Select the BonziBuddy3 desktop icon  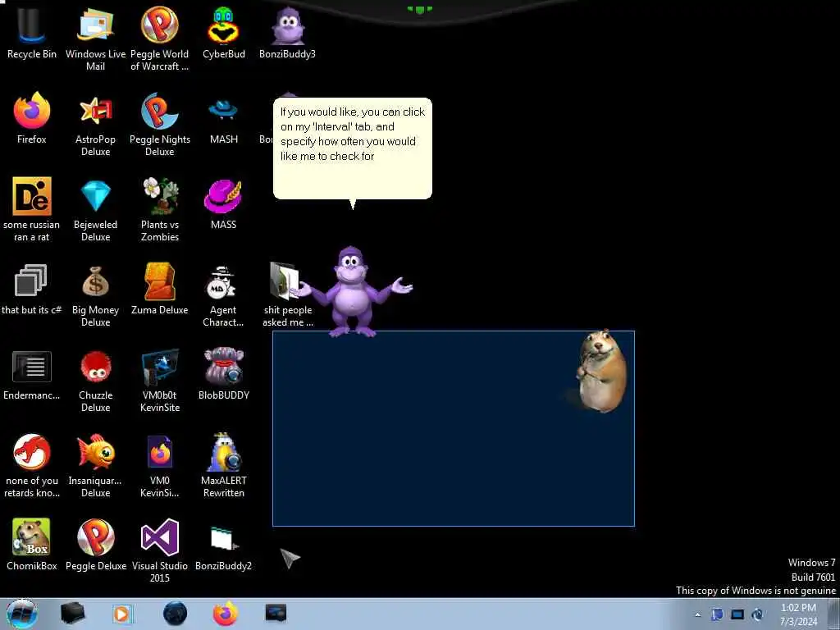(287, 33)
